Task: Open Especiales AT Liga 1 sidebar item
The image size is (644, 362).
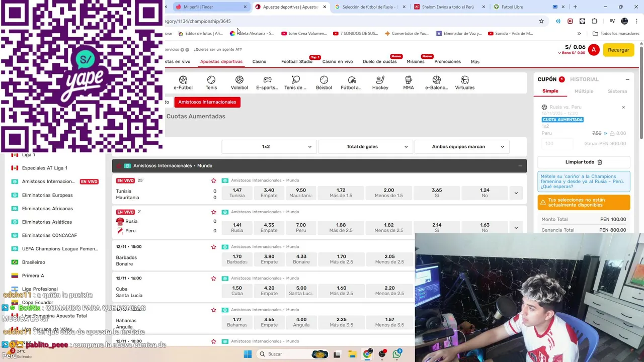Action: click(x=44, y=168)
